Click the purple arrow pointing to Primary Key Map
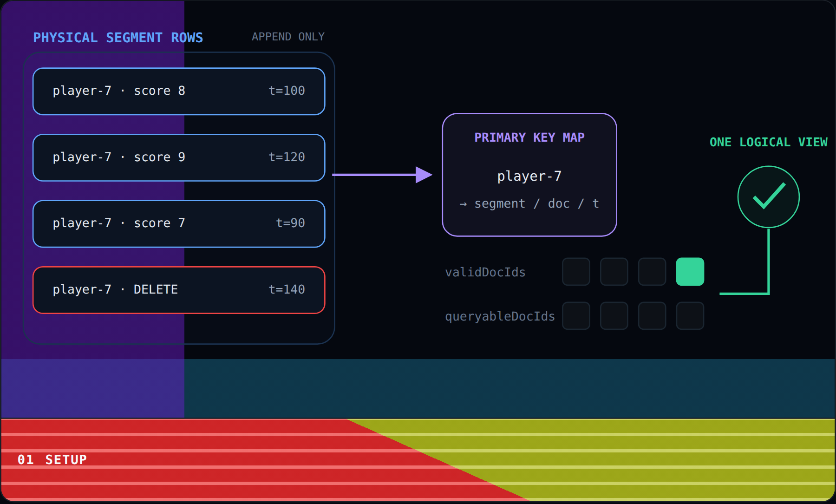 click(382, 175)
